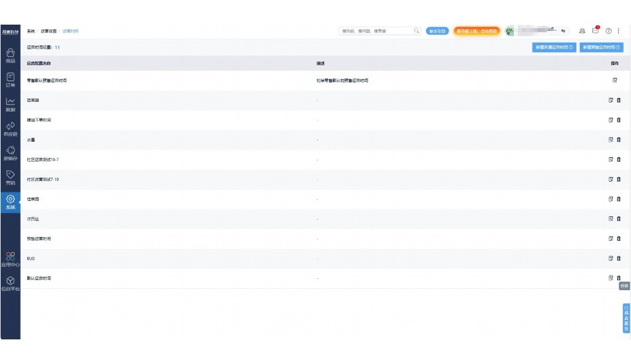Image resolution: width=631 pixels, height=364 pixels.
Task: Open 应用中心 in the sidebar
Action: [x=10, y=259]
